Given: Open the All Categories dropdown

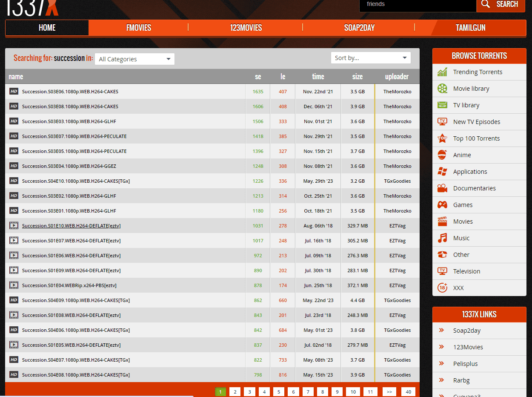Looking at the screenshot, I should pos(134,59).
